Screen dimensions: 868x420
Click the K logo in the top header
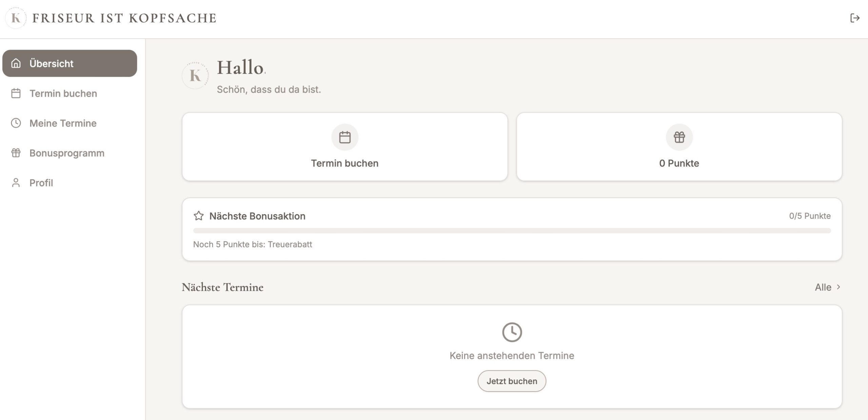pyautogui.click(x=16, y=18)
